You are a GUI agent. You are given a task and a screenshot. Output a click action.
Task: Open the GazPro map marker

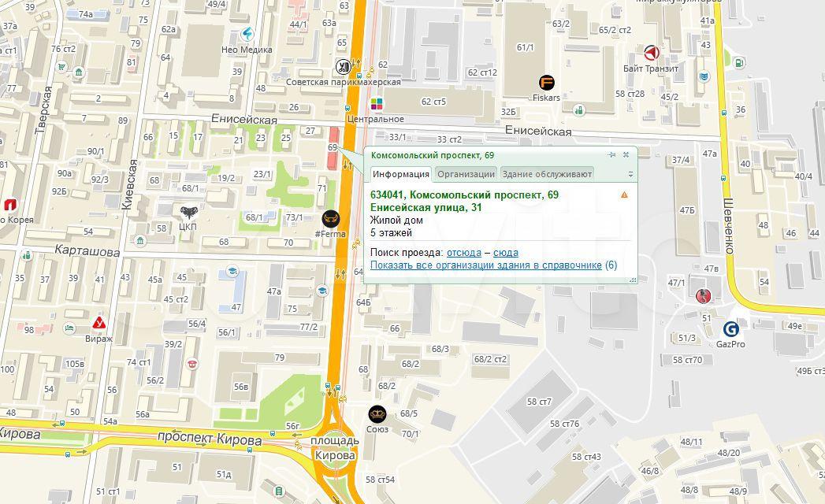click(x=730, y=328)
